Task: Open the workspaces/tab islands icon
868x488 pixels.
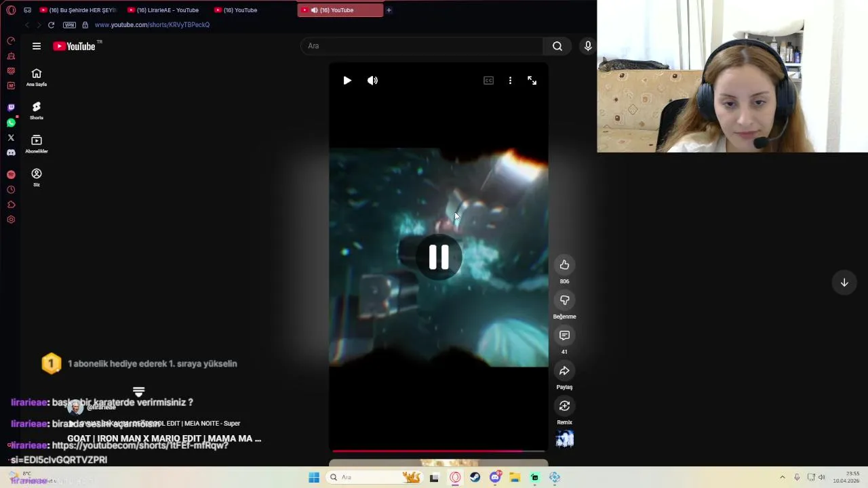Action: 27,10
